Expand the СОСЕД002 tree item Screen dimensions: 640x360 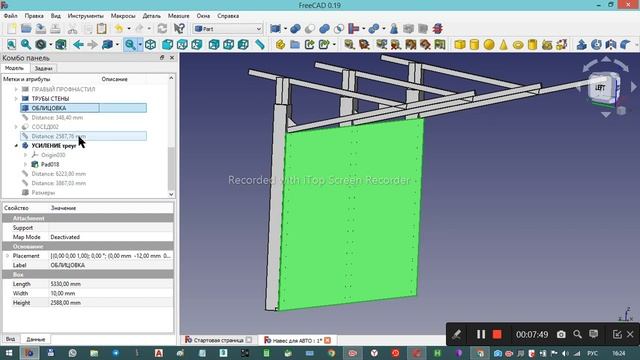[x=16, y=127]
